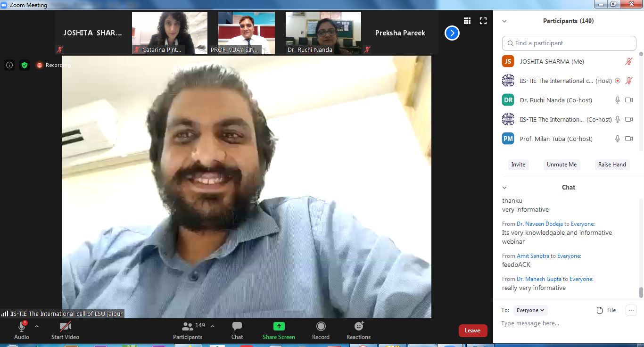Click the green encryption shield icon

25,65
